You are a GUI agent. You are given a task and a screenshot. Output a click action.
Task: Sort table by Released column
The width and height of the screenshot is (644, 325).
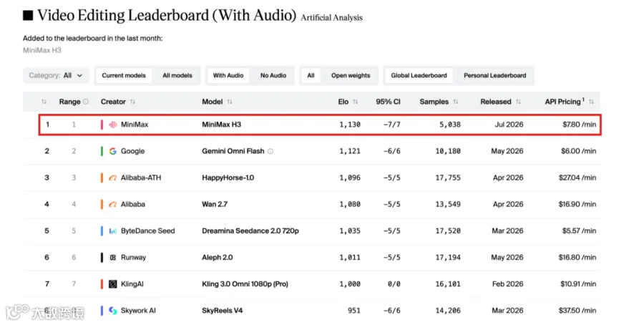coord(518,102)
